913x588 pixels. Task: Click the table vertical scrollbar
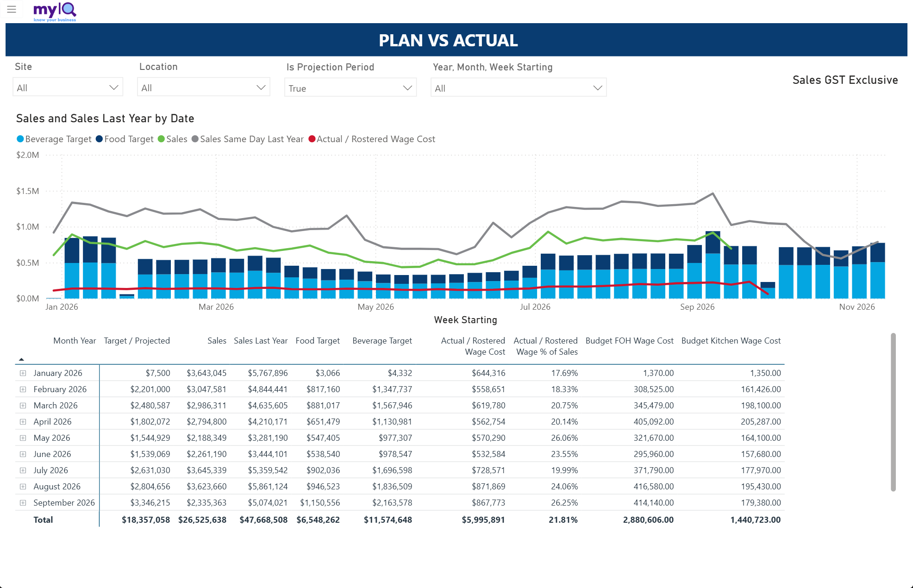[893, 412]
